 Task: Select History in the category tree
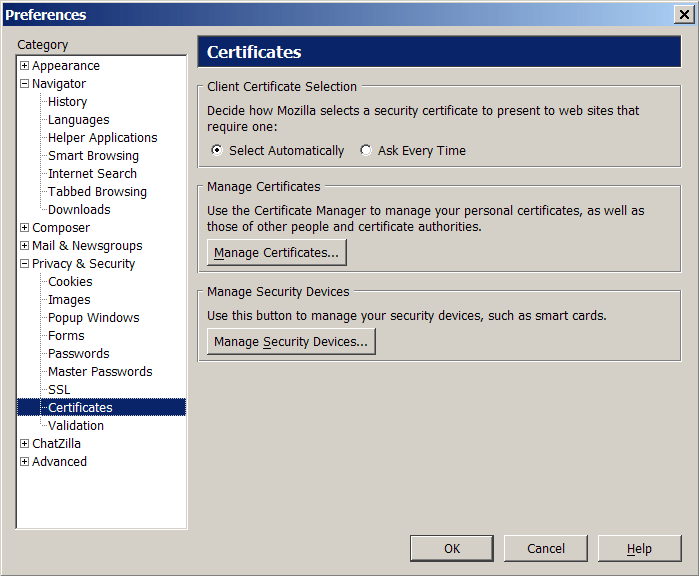point(67,102)
